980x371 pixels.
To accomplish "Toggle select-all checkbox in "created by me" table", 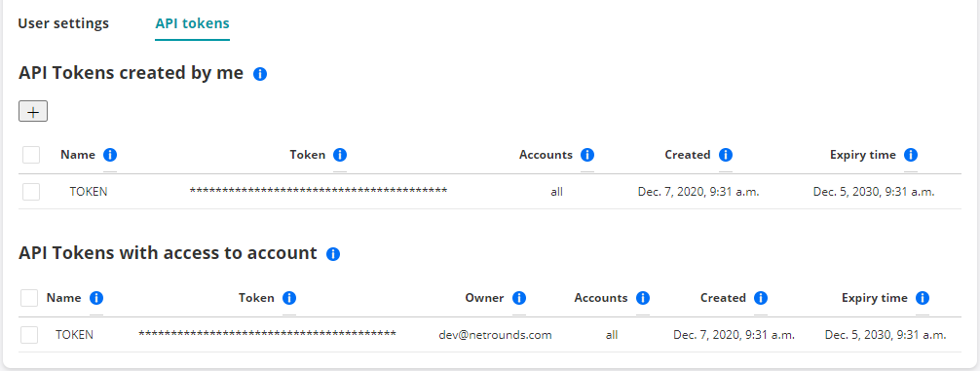I will [31, 155].
